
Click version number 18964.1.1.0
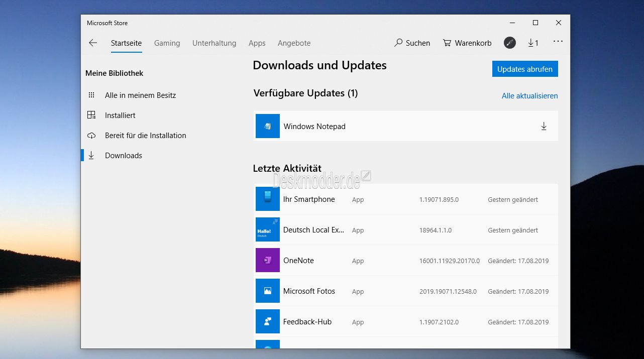pyautogui.click(x=435, y=230)
